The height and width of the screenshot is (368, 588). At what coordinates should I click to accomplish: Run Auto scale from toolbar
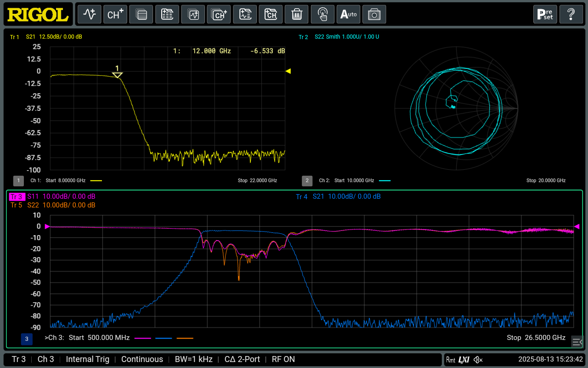(348, 14)
